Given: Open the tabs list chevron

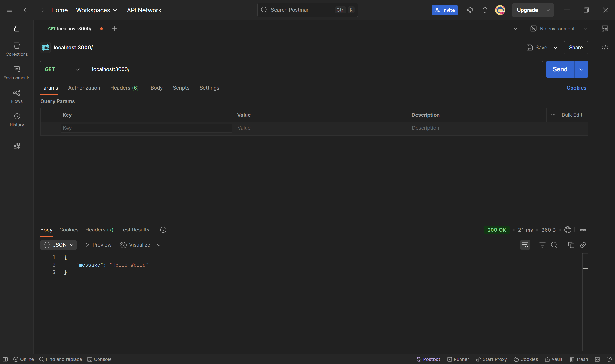Looking at the screenshot, I should [515, 29].
